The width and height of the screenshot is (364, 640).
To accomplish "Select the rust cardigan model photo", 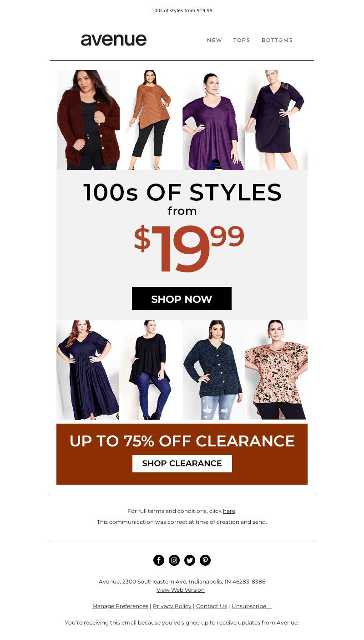I will (x=88, y=120).
